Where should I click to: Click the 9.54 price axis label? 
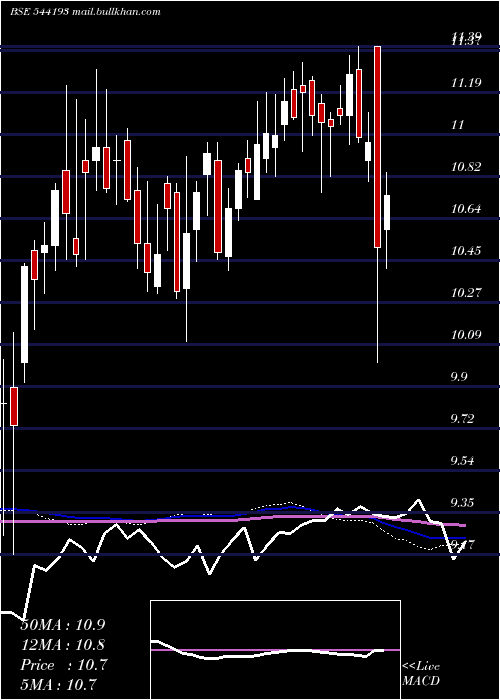[462, 460]
